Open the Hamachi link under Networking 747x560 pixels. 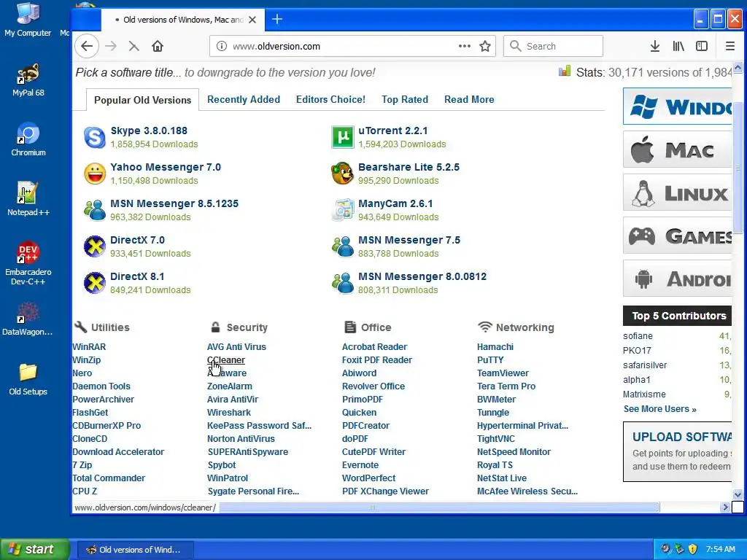pos(495,346)
